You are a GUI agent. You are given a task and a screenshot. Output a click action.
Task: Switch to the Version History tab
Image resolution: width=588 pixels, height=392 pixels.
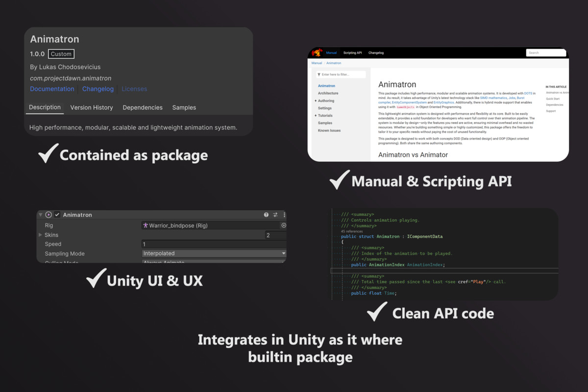point(92,108)
